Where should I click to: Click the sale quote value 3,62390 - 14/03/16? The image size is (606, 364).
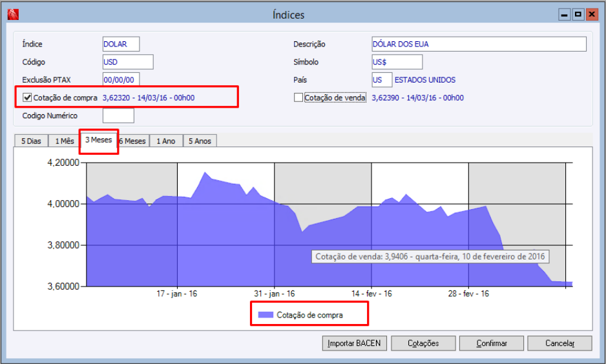coord(418,97)
